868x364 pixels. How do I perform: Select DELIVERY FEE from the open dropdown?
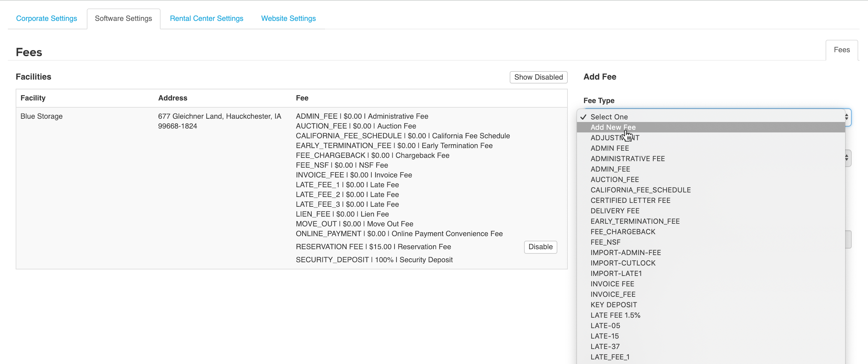(x=614, y=210)
